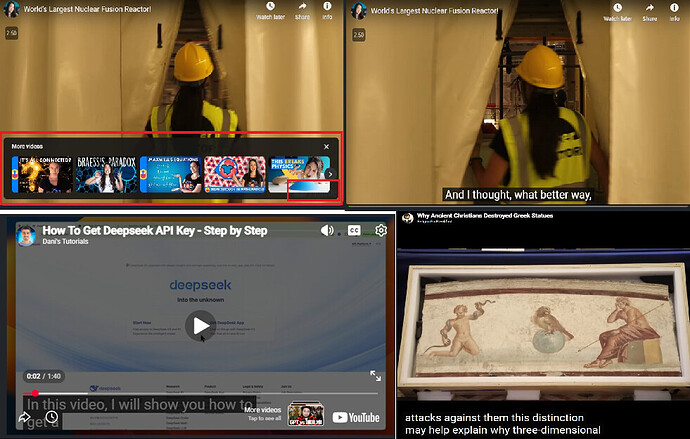Click Watch later in player with More videos shelf

270,11
